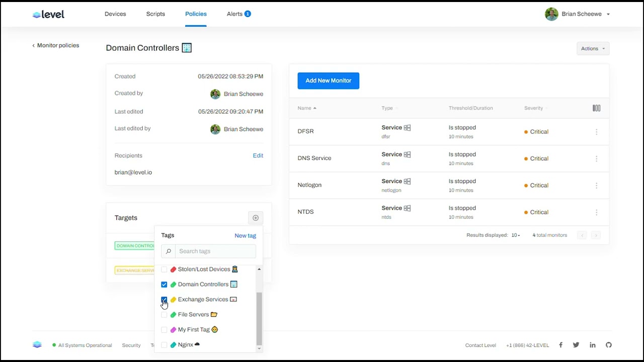Open the Devices tab

[115, 14]
